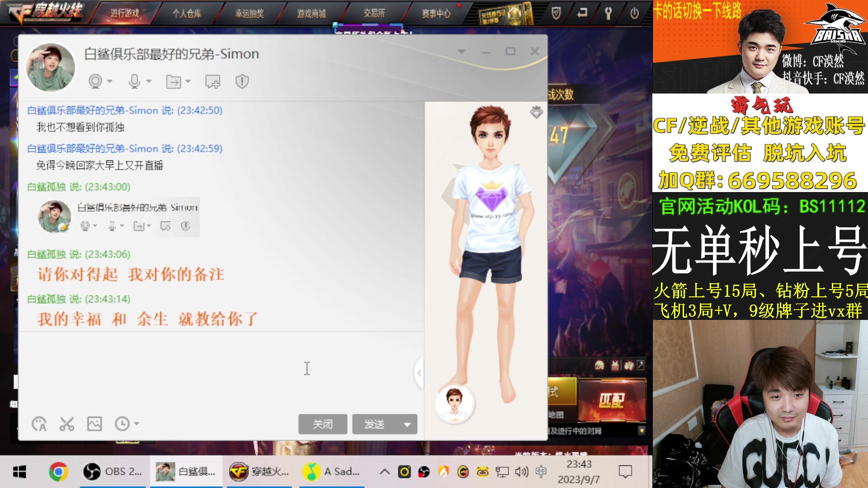Open the 幸运抽奖 tab in CrossFire
868x488 pixels.
[249, 13]
